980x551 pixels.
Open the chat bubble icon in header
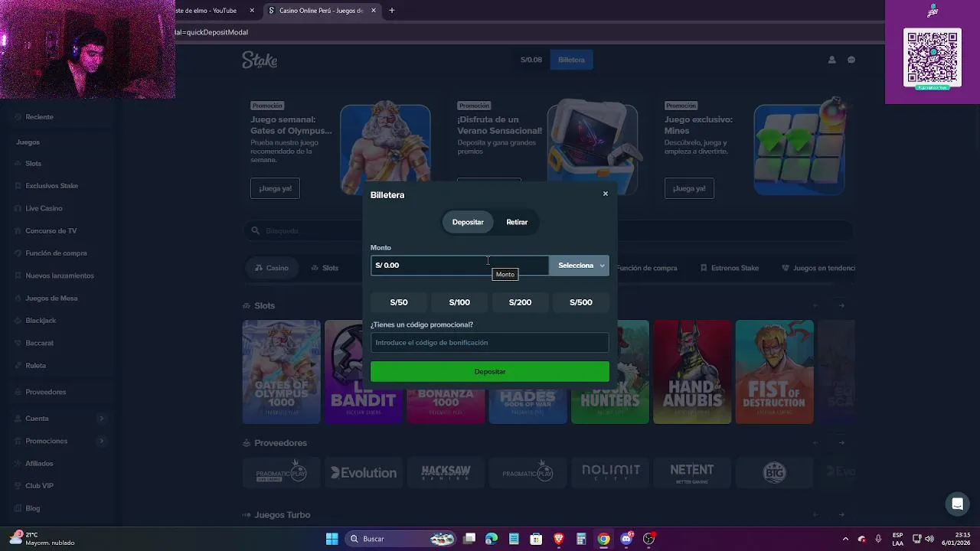pos(851,60)
